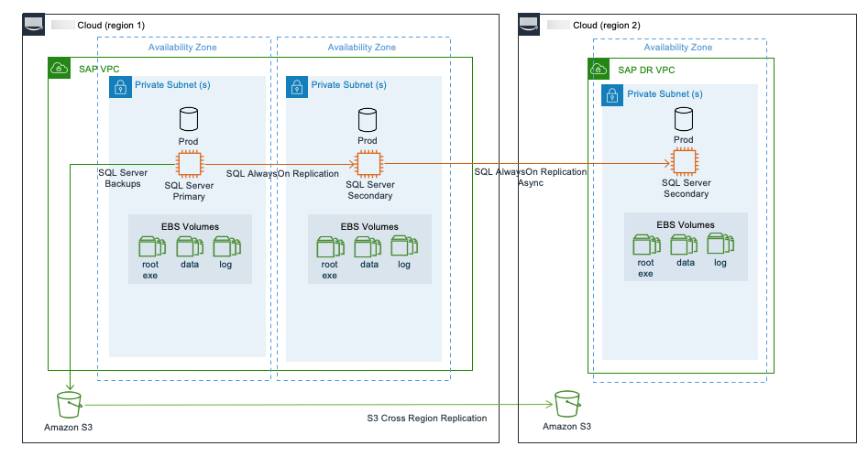This screenshot has height=457, width=868.
Task: Select the Prod database icon in SAP DR VPC
Action: point(684,118)
